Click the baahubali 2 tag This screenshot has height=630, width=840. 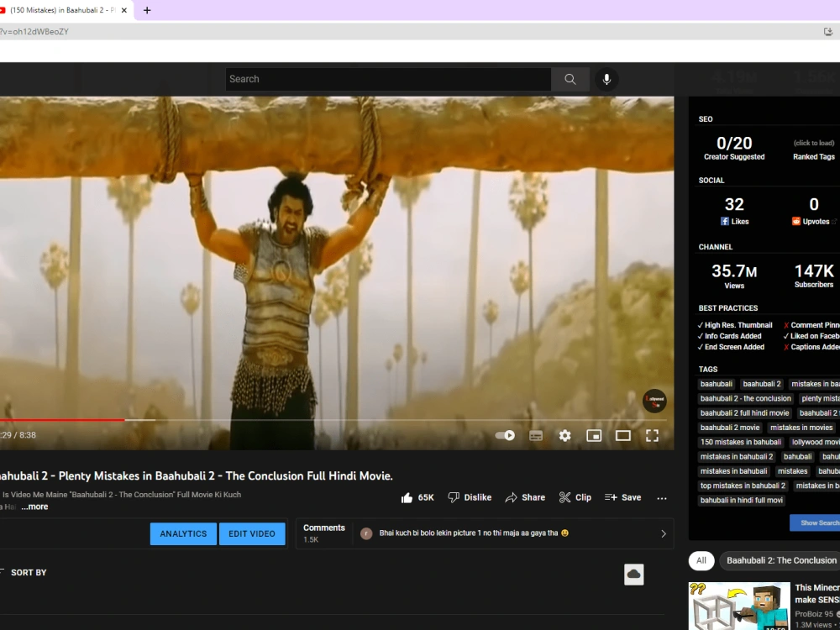coord(762,384)
